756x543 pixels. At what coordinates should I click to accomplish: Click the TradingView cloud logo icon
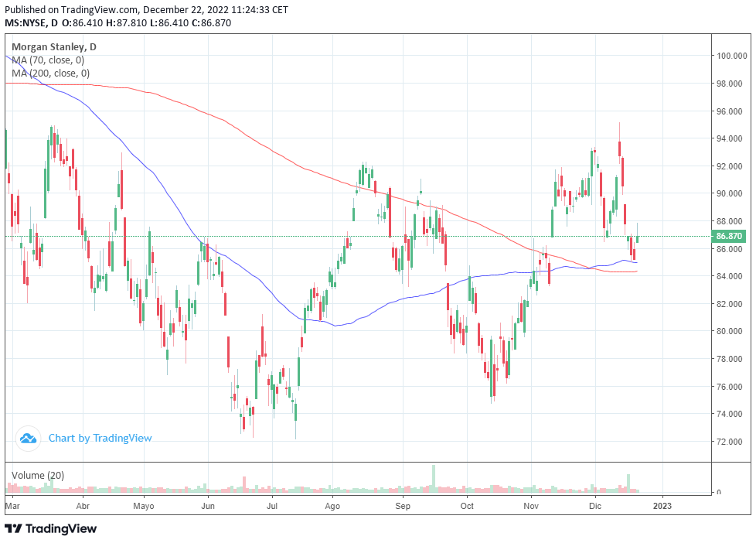[28, 439]
